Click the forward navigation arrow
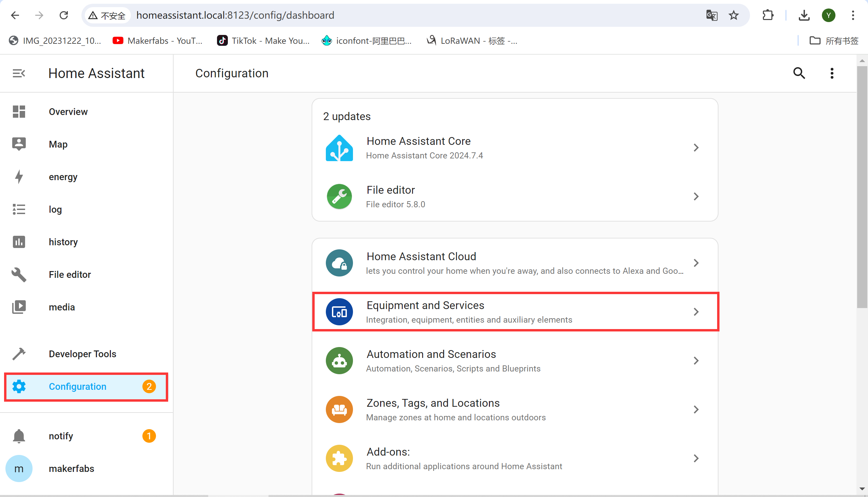This screenshot has width=868, height=497. point(39,15)
